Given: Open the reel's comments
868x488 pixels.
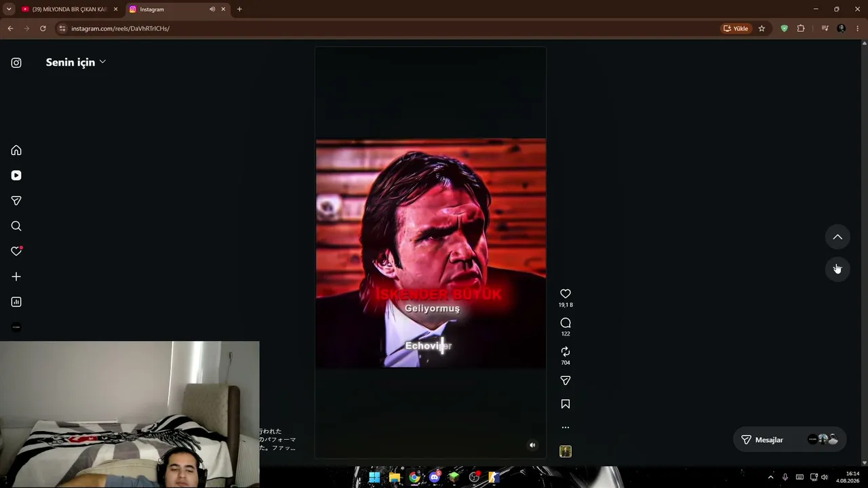Looking at the screenshot, I should pos(566,323).
